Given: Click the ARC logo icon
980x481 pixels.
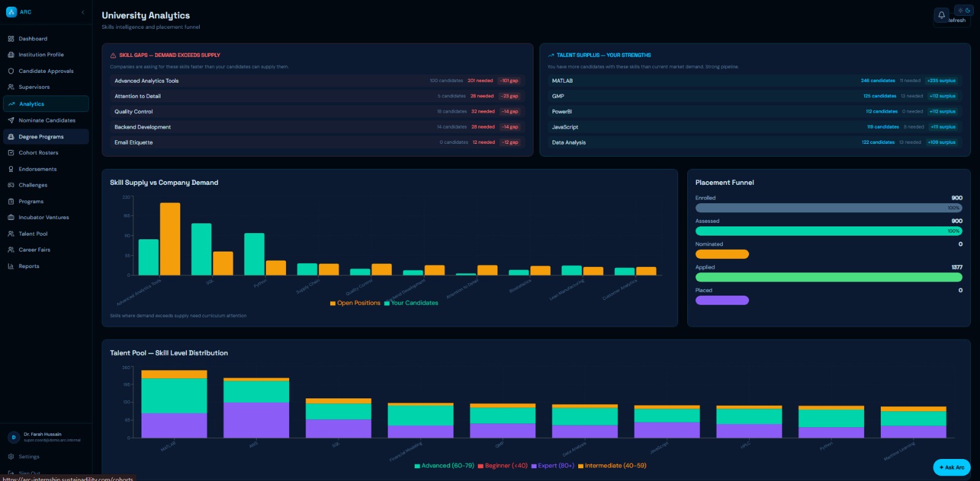Looking at the screenshot, I should pos(11,12).
